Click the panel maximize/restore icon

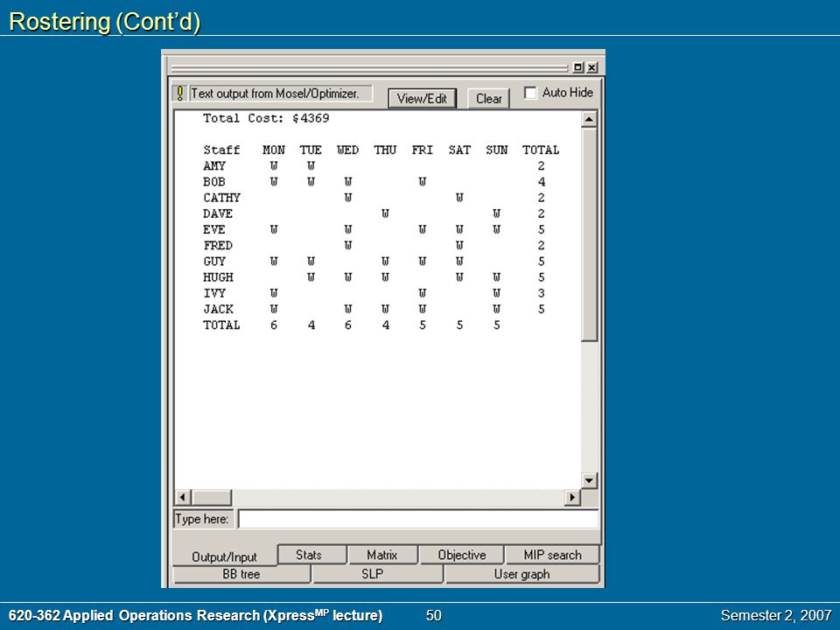578,67
